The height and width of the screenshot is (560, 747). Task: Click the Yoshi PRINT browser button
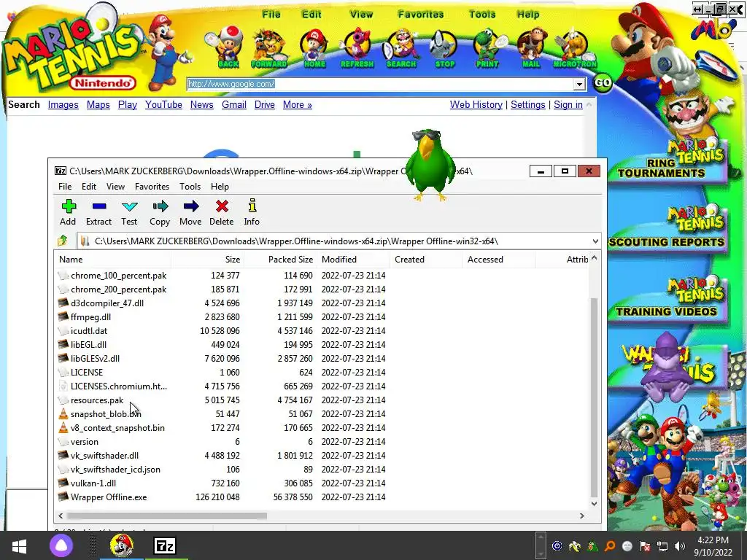(487, 48)
